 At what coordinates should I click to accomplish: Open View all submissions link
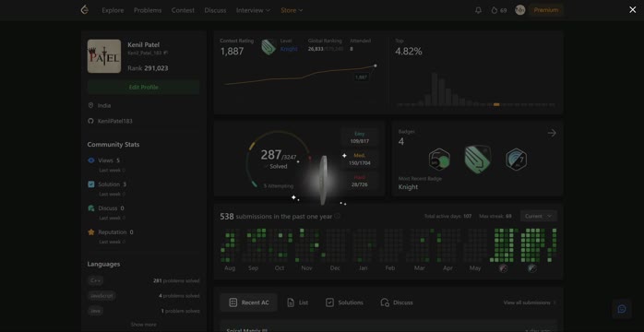pyautogui.click(x=530, y=302)
